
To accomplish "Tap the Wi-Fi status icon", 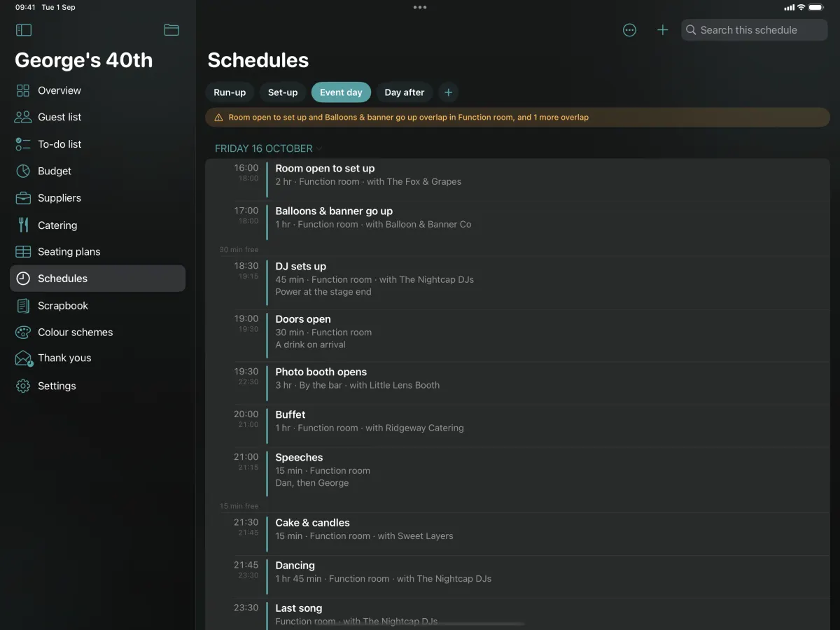I will pos(801,7).
